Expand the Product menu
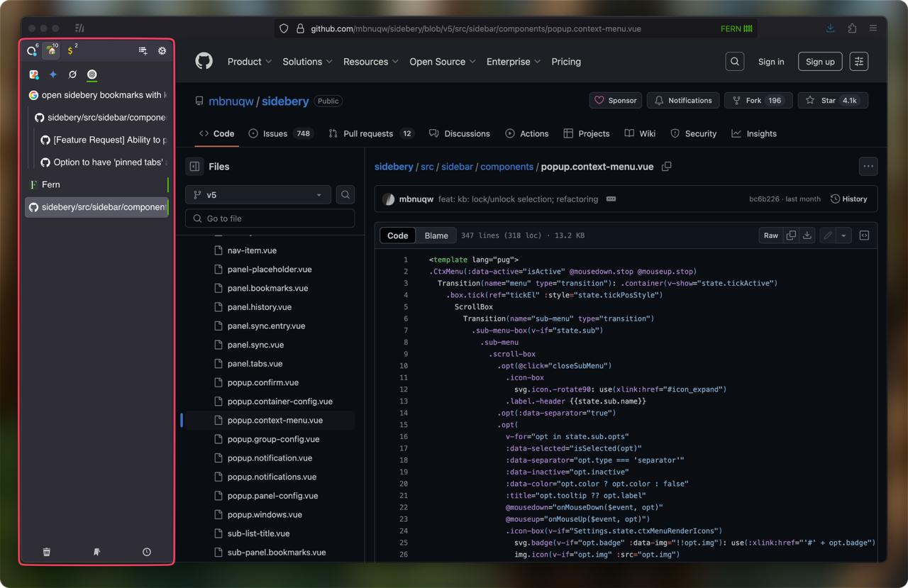Image resolution: width=908 pixels, height=588 pixels. coord(250,62)
